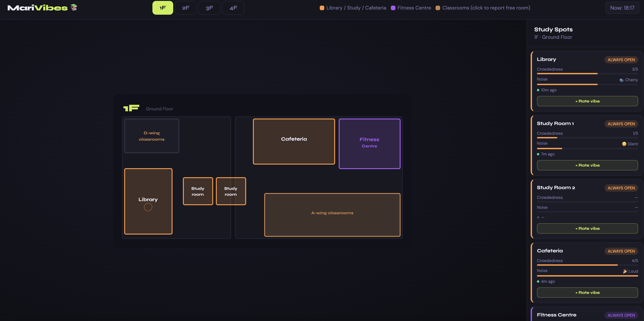644x321 pixels.
Task: Click the Loud party emoji in Cafeteria card
Action: (625, 271)
